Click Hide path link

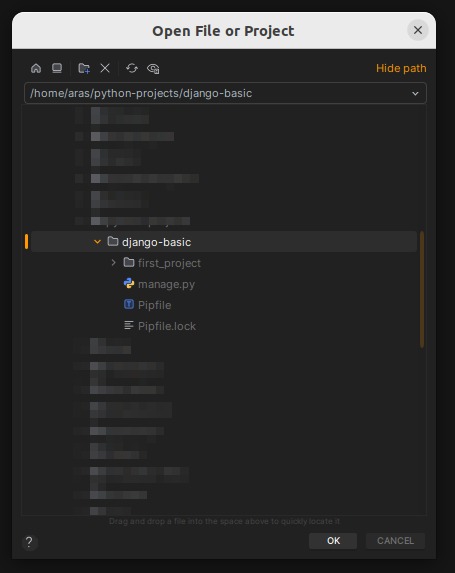pyautogui.click(x=401, y=68)
